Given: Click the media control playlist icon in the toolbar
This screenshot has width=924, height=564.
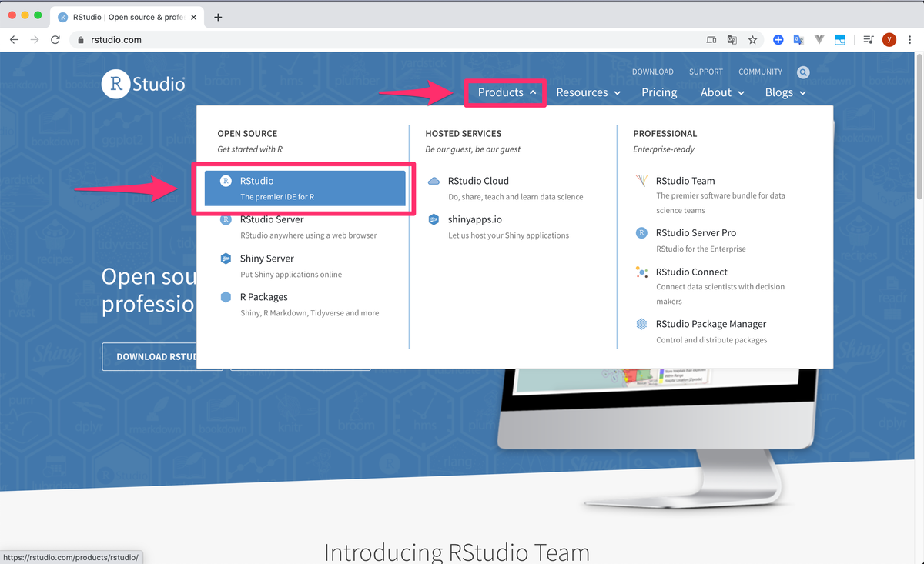Looking at the screenshot, I should [869, 40].
